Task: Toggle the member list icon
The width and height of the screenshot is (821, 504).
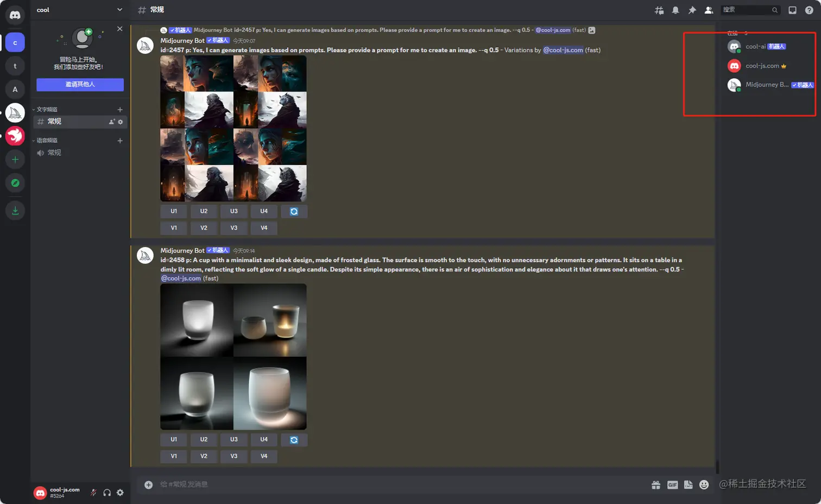Action: (709, 10)
